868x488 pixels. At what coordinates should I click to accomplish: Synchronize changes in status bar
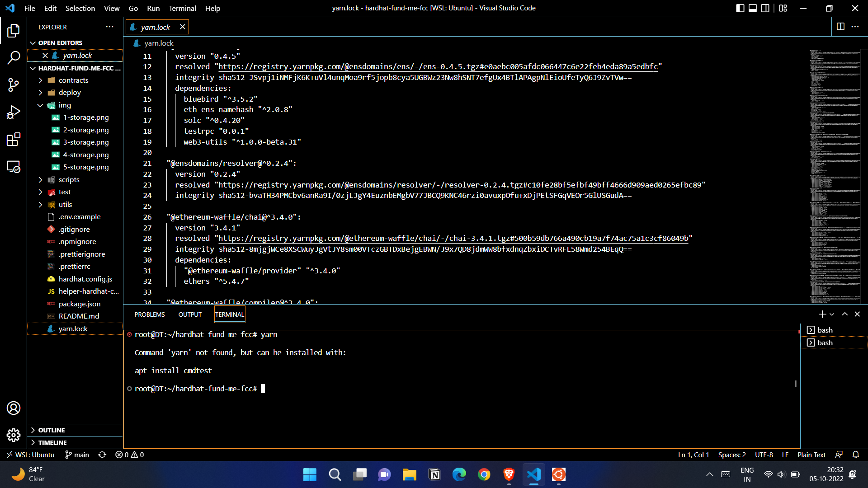click(x=102, y=455)
